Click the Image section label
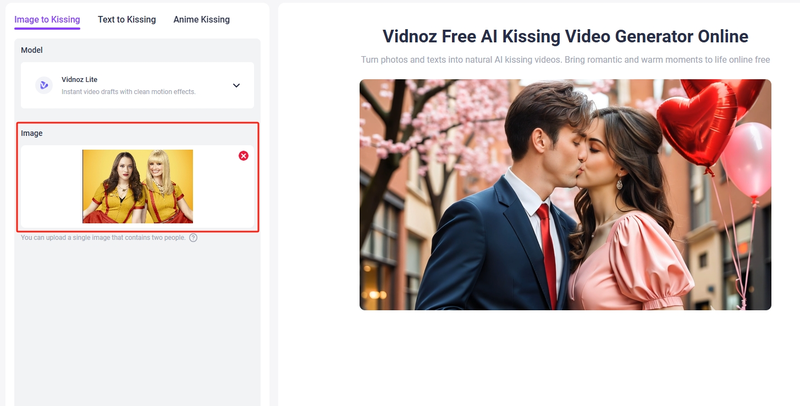The image size is (800, 406). [x=32, y=133]
